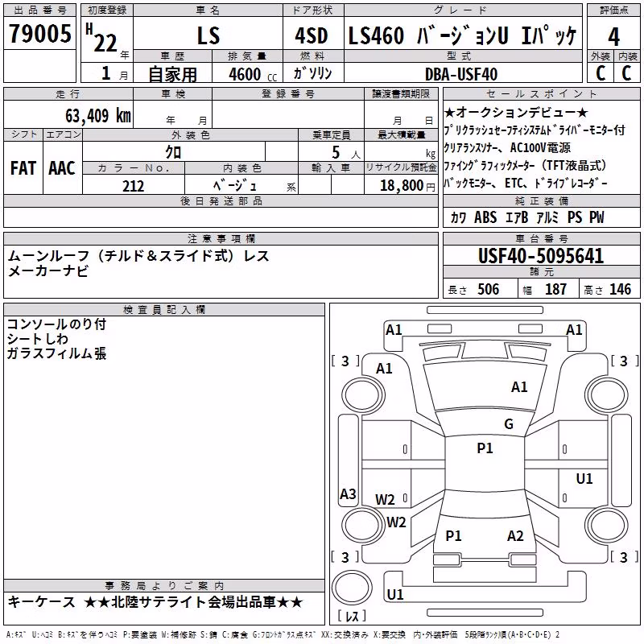Select ABS in the genuine equipment row
Screen dimensions: 644x644
pyautogui.click(x=485, y=217)
